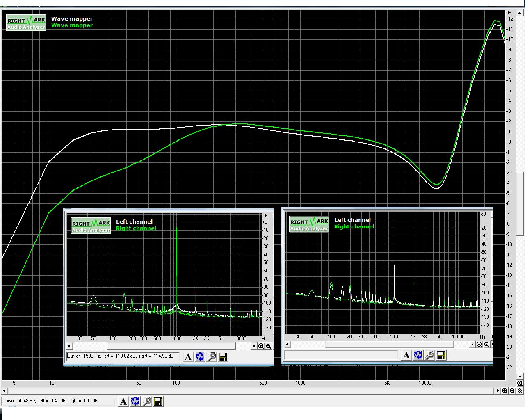Save the spectrum graph showing Cursor 1580 Hz
Viewport: 525px width, 420px height.
223,357
